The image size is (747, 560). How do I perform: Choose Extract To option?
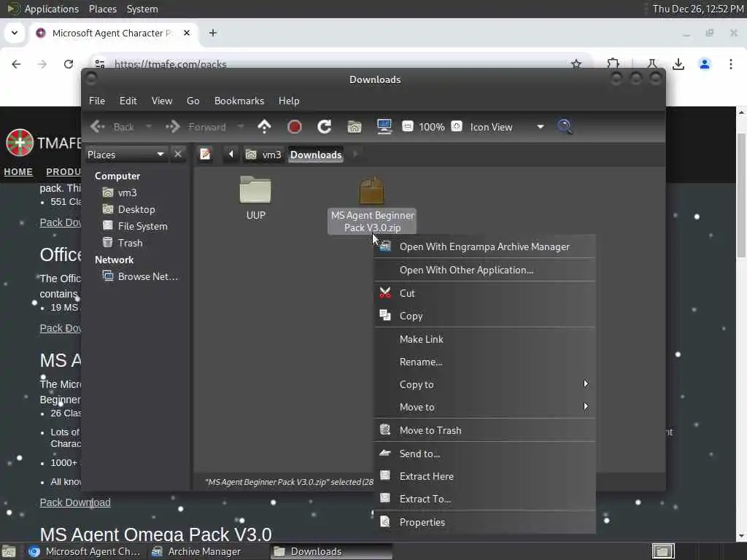(x=485, y=499)
